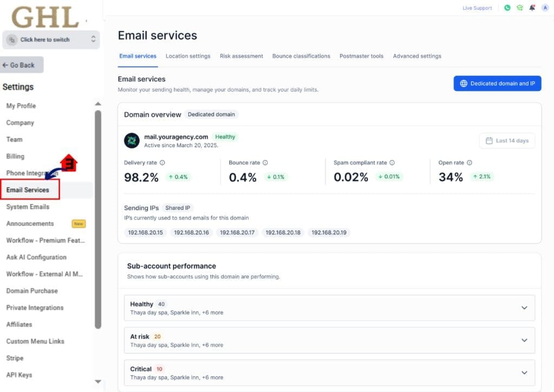Open the user avatar A icon
Image resolution: width=554 pixels, height=392 pixels.
coord(545,8)
